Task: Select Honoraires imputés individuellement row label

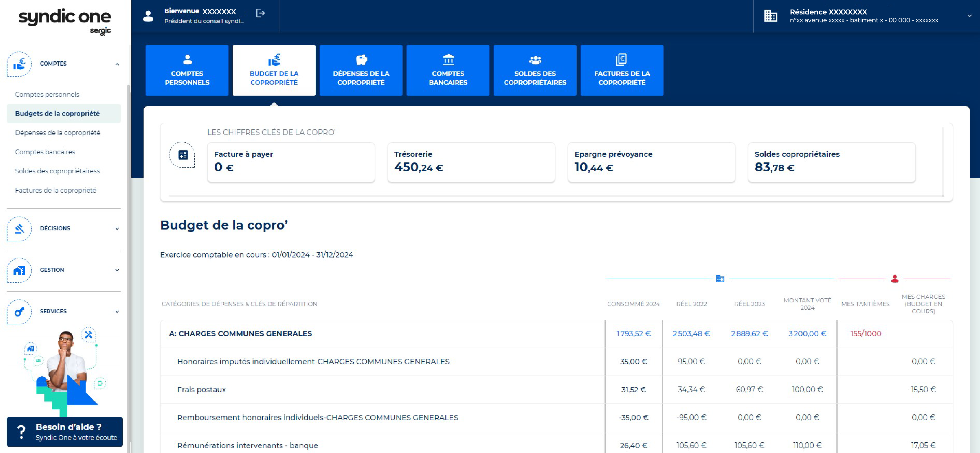Action: [x=313, y=362]
